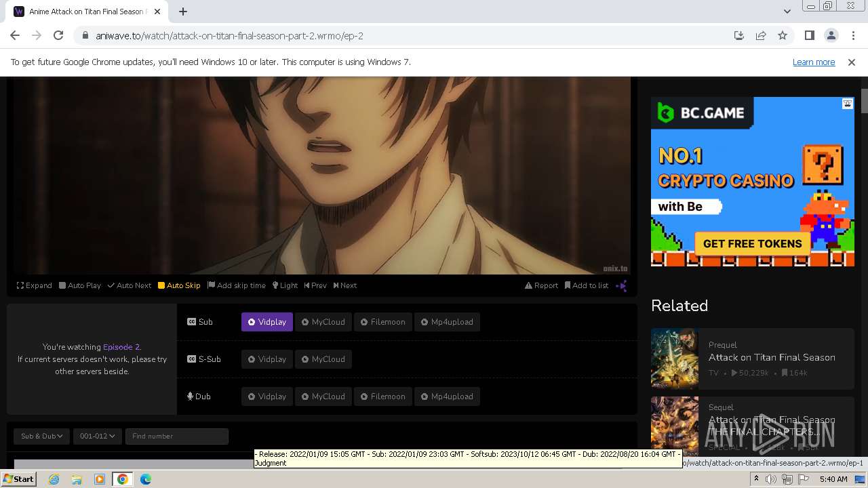Open Prequel Attack on Titan Final Season title
The image size is (868, 488).
[772, 357]
